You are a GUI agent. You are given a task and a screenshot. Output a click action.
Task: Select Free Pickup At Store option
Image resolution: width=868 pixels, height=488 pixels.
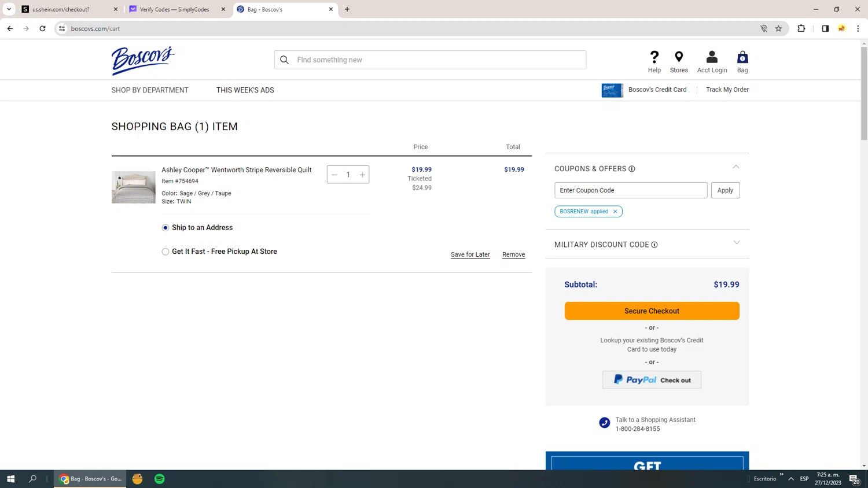coord(165,252)
